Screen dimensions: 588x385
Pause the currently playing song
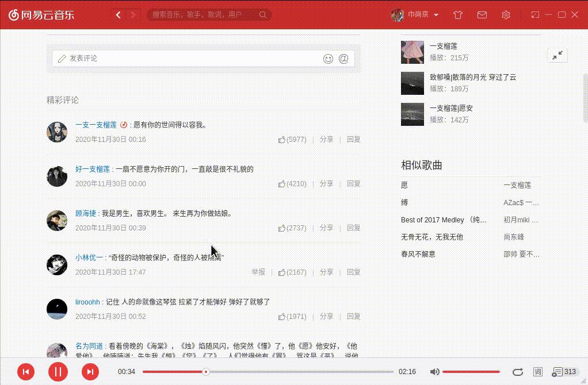click(x=58, y=372)
